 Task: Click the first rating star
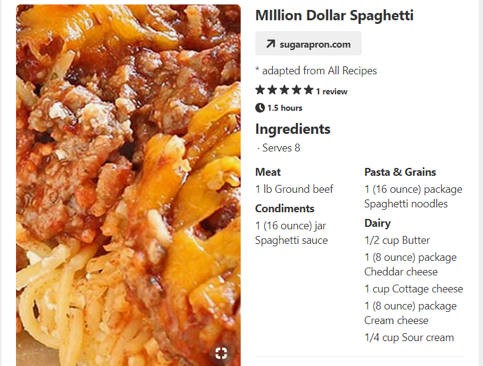click(x=260, y=90)
